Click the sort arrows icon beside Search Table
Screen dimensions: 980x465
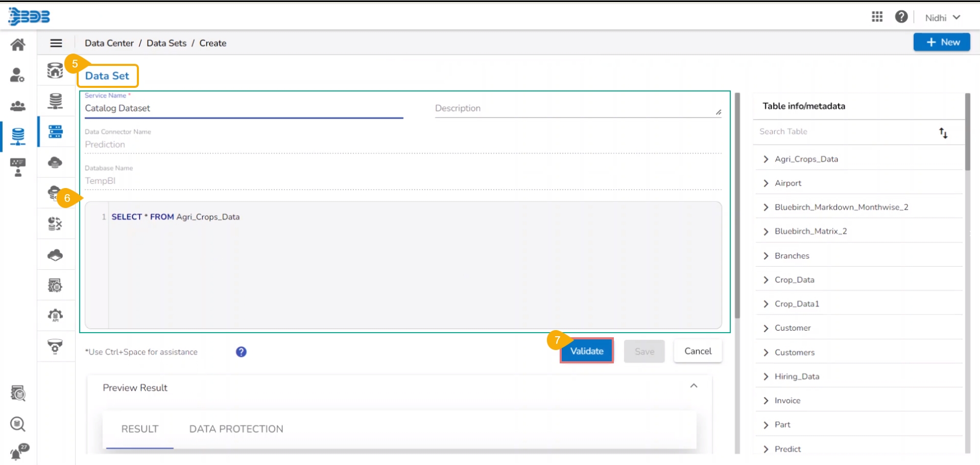pyautogui.click(x=943, y=133)
